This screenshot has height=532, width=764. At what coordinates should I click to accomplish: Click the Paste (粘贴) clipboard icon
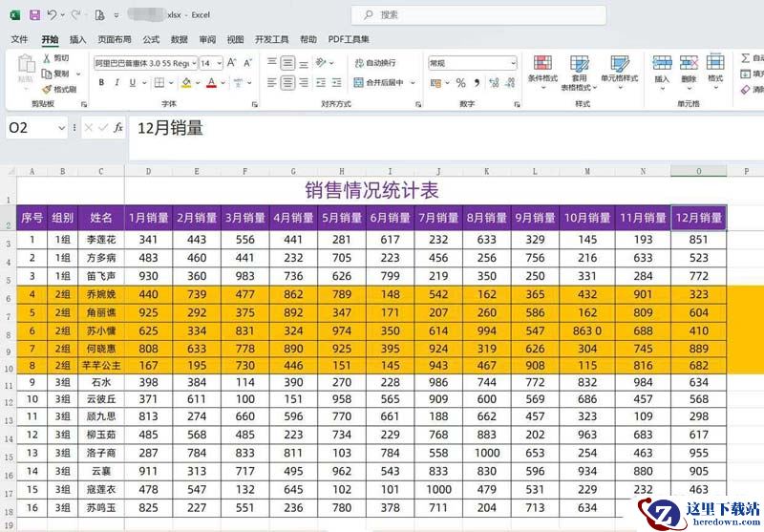point(26,66)
